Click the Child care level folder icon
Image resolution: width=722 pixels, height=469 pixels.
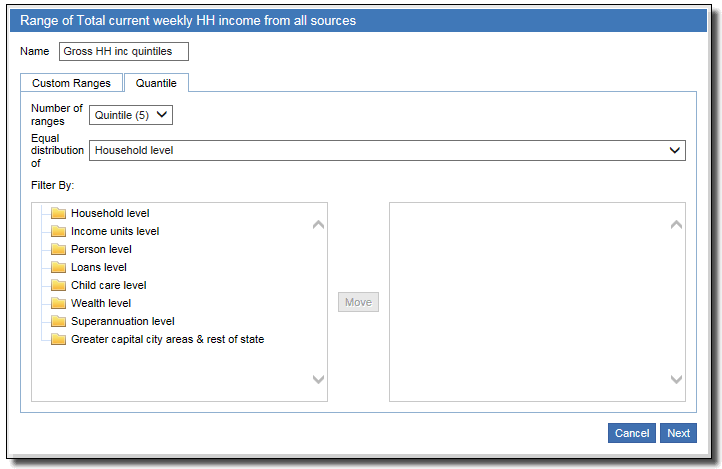(58, 285)
